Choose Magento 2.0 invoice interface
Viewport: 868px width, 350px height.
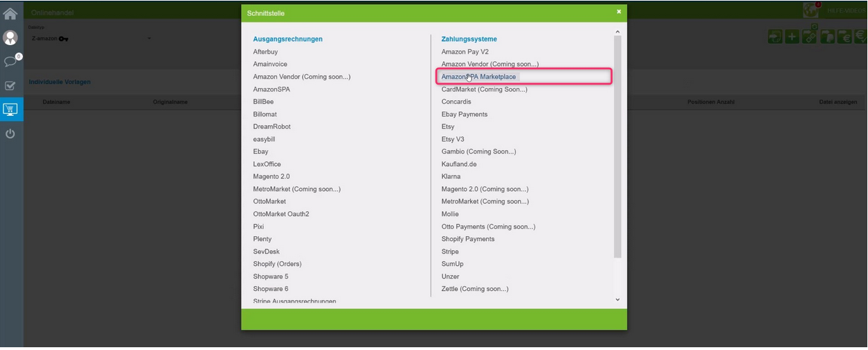point(272,177)
